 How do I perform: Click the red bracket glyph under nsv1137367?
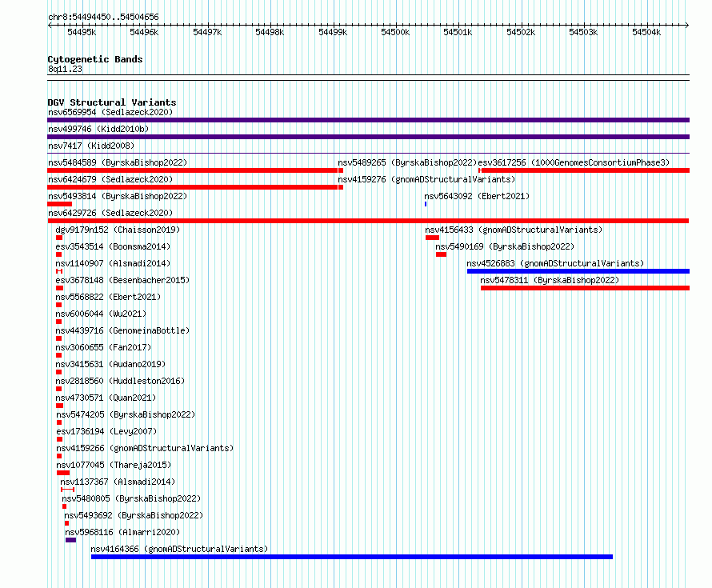pyautogui.click(x=68, y=490)
